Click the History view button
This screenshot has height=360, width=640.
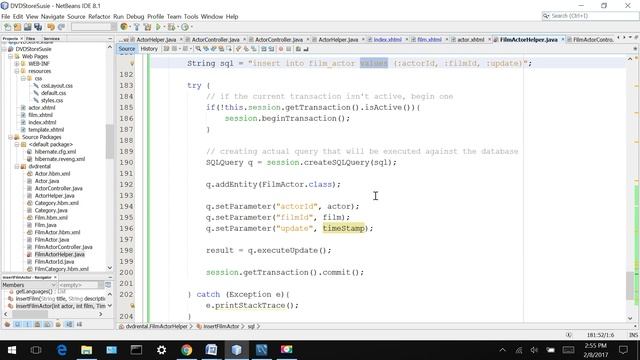[x=149, y=49]
